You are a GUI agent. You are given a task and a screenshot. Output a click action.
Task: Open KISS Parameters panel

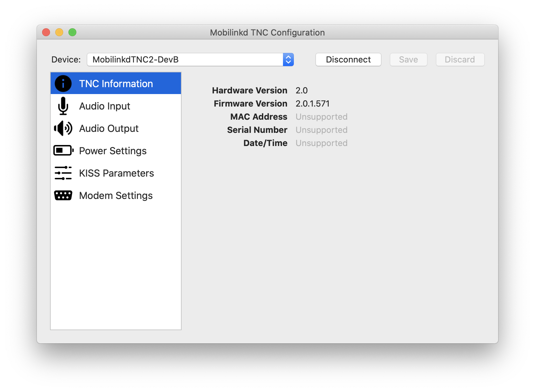116,173
